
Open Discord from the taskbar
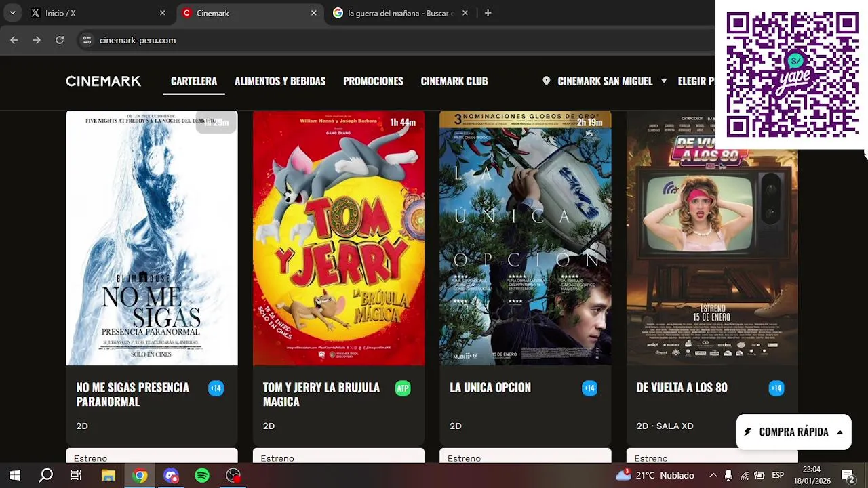tap(171, 475)
